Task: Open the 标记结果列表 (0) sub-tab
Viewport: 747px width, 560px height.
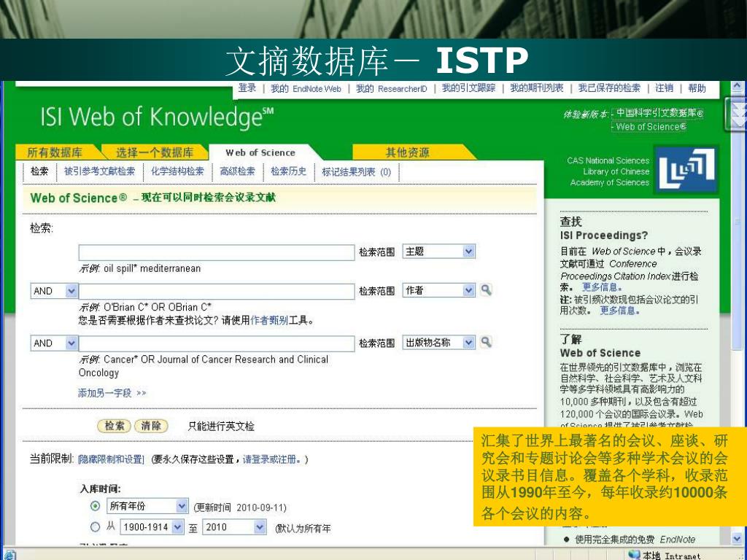Action: point(356,171)
